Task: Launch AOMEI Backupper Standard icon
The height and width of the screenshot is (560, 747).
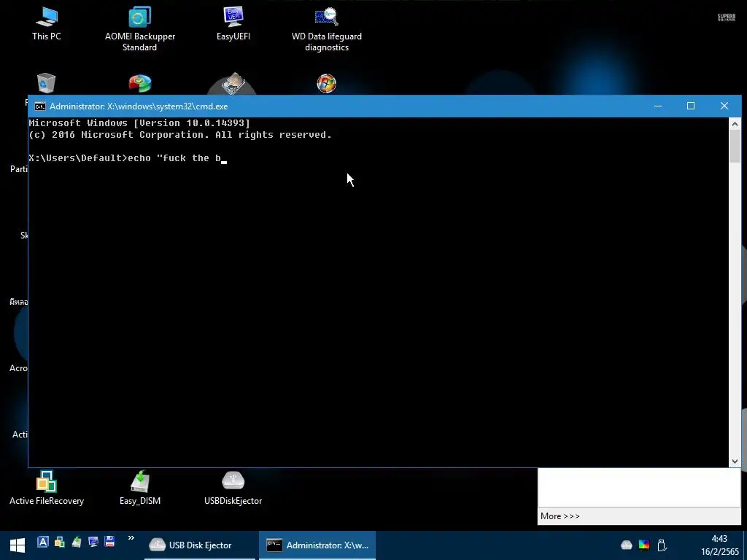Action: [x=139, y=28]
